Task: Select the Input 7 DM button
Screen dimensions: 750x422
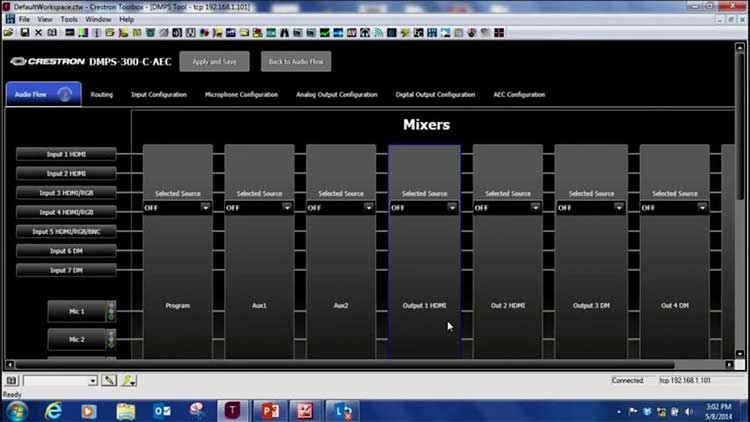Action: [66, 270]
